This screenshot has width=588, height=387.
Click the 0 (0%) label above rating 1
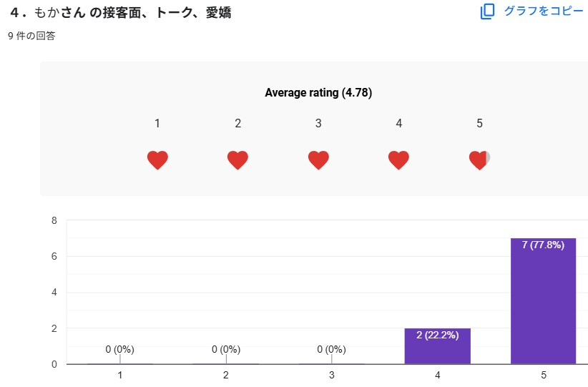click(x=119, y=349)
